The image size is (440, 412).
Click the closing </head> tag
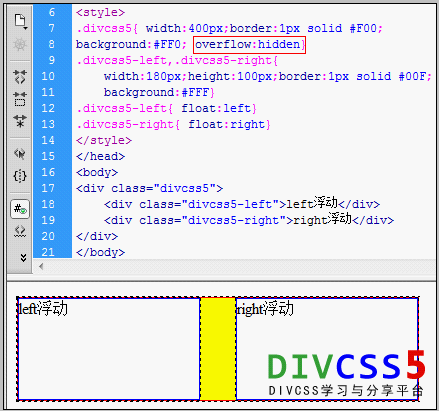coord(100,156)
